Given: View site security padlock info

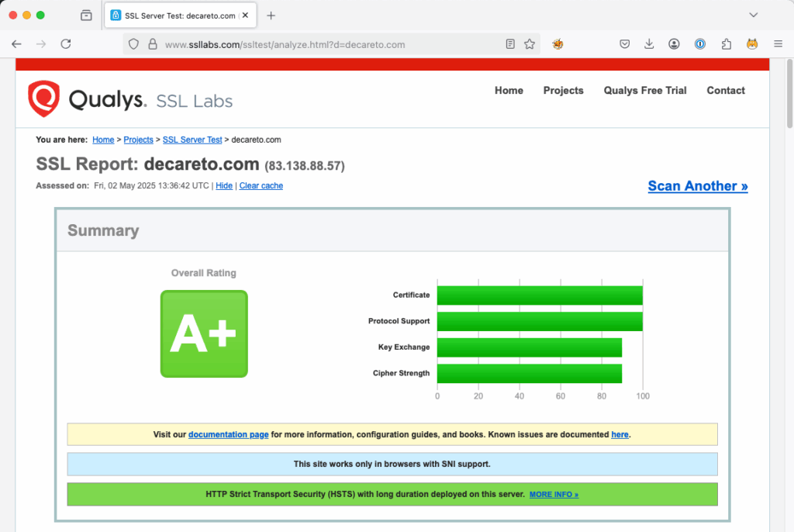Looking at the screenshot, I should 153,44.
